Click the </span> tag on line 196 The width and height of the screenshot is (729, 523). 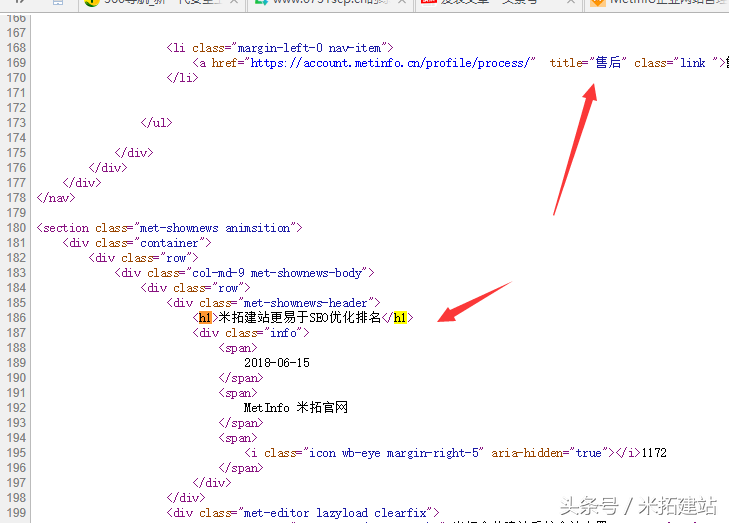click(x=241, y=468)
